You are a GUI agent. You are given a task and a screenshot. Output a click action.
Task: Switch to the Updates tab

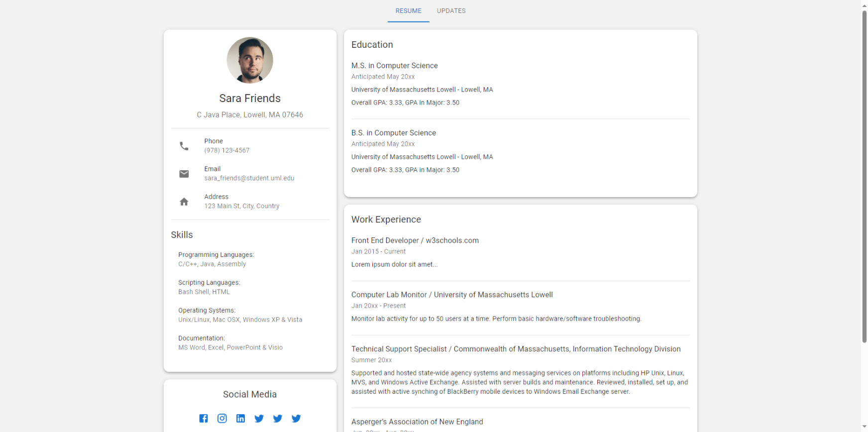click(451, 11)
